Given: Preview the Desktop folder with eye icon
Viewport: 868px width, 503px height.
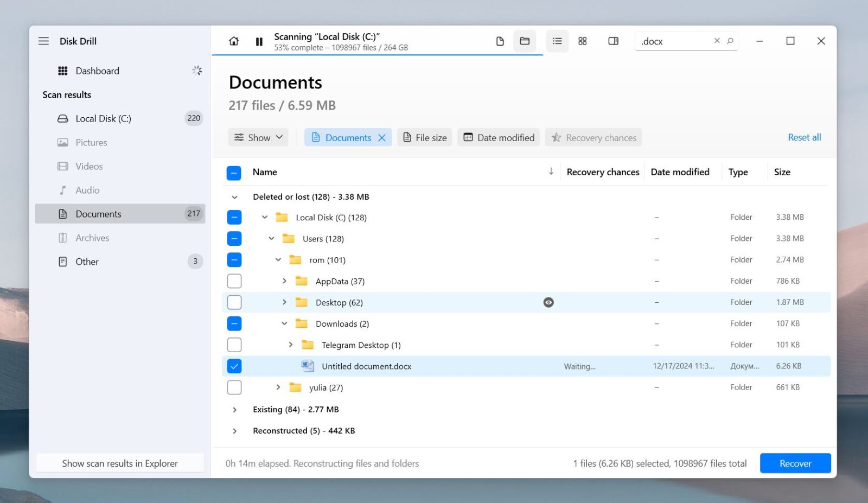Looking at the screenshot, I should click(548, 302).
